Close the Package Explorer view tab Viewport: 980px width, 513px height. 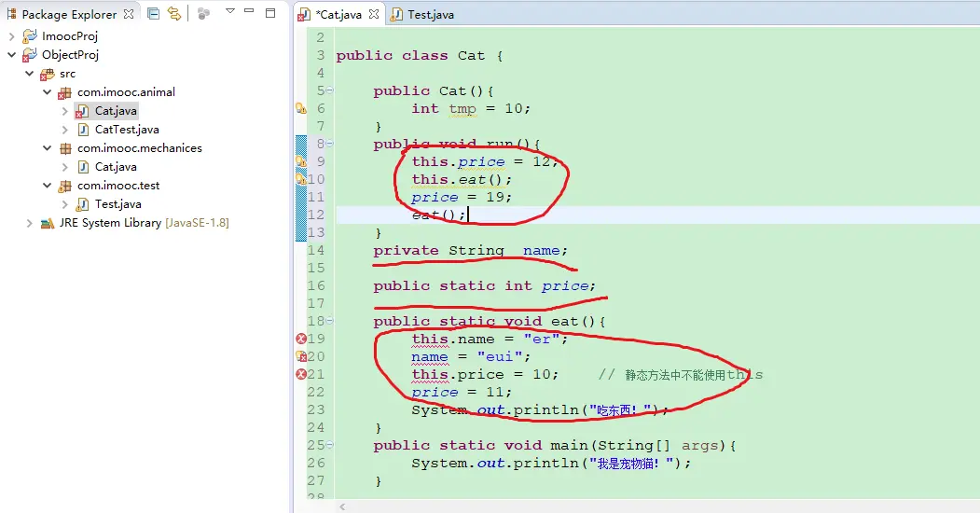pyautogui.click(x=129, y=14)
